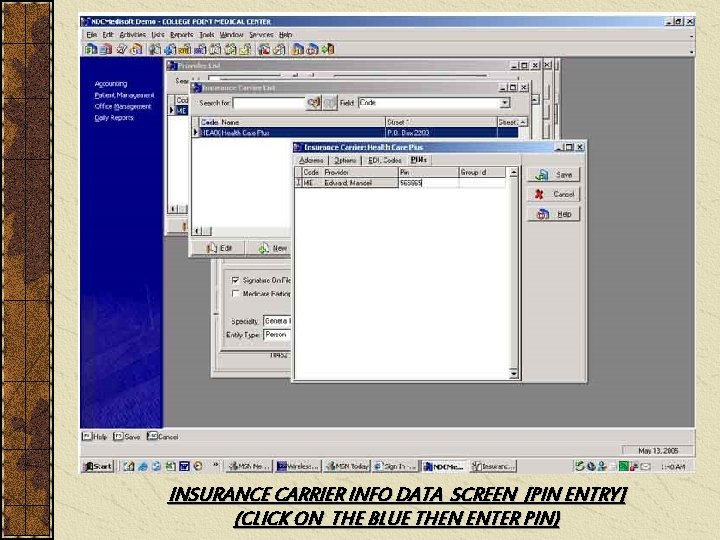The height and width of the screenshot is (540, 720).
Task: Switch to Insuranc... taskbar window
Action: (x=494, y=467)
